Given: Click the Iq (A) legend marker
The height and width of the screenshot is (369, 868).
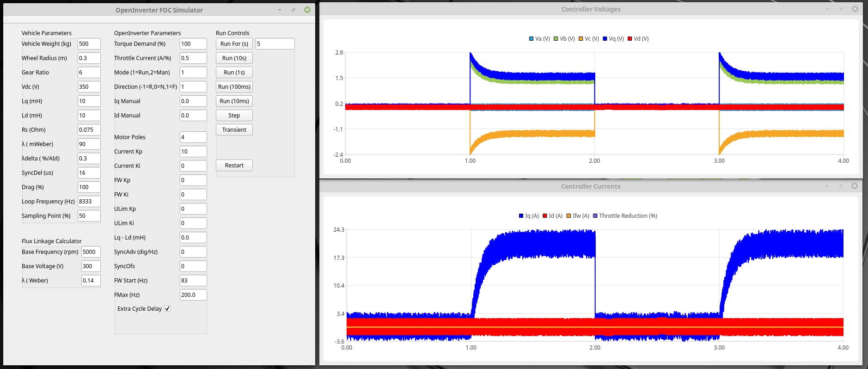Looking at the screenshot, I should [x=521, y=216].
